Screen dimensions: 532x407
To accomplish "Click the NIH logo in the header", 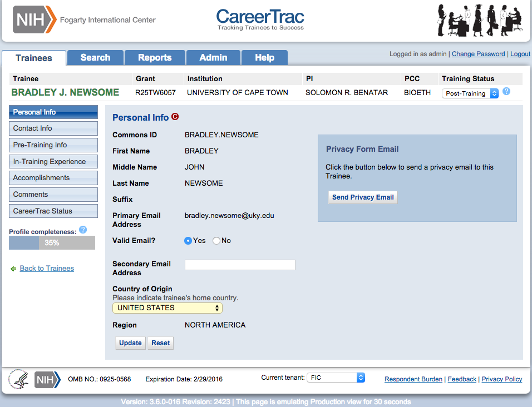I will point(35,19).
